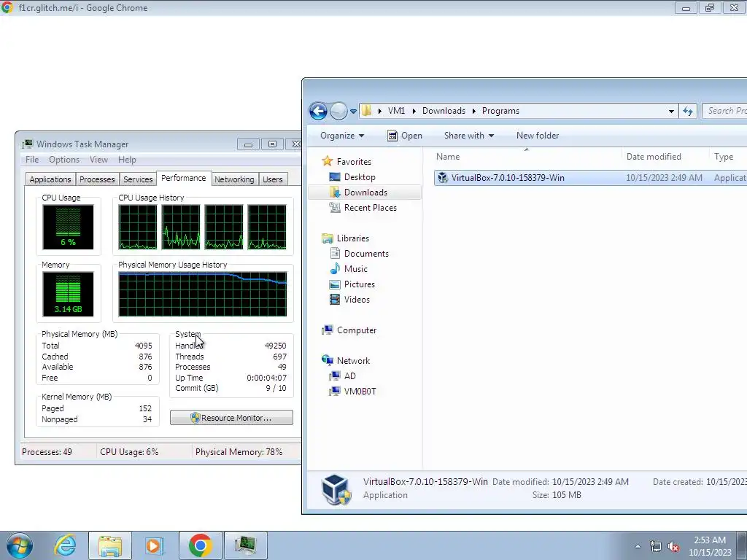Switch to the Processes tab
Viewport: 747px width, 560px height.
click(97, 179)
